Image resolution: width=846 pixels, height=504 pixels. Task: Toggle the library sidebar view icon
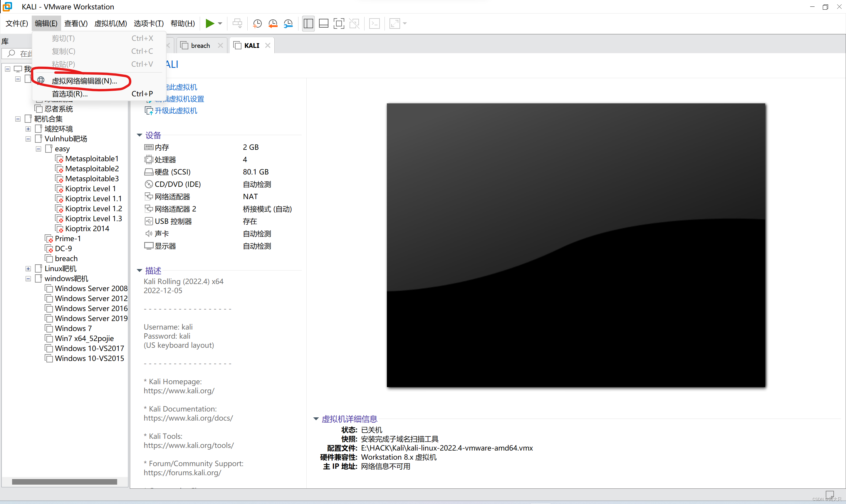pos(308,23)
